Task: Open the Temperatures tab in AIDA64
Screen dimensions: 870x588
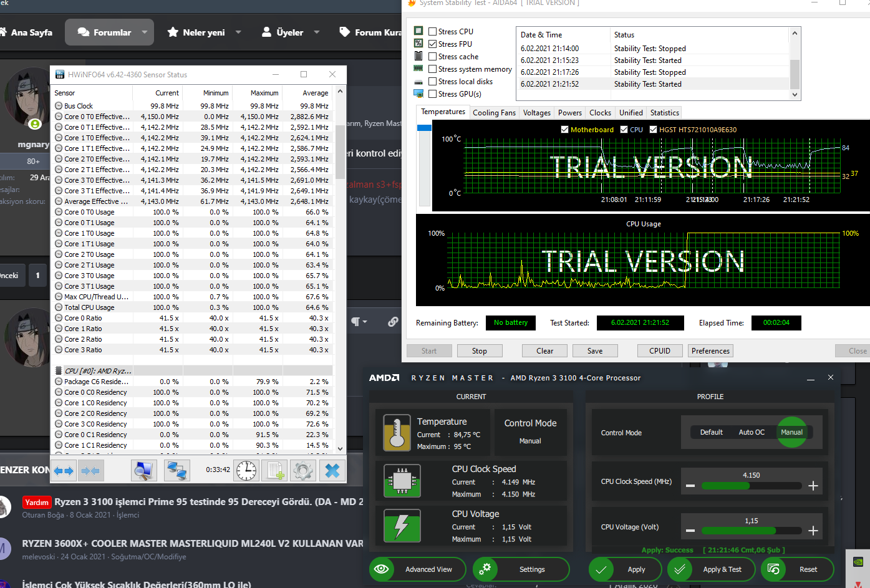Action: pos(443,112)
